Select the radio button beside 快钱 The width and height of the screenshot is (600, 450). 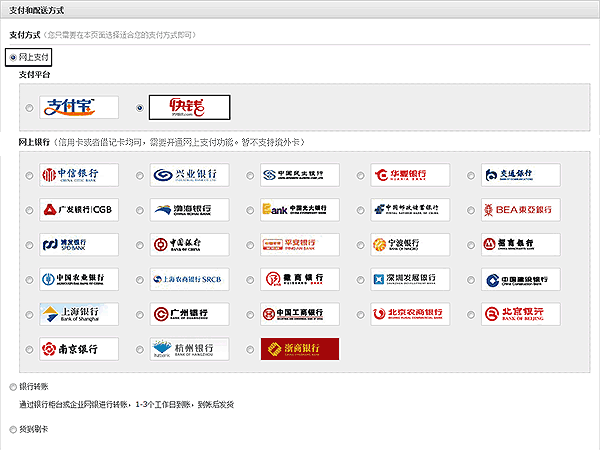[140, 108]
